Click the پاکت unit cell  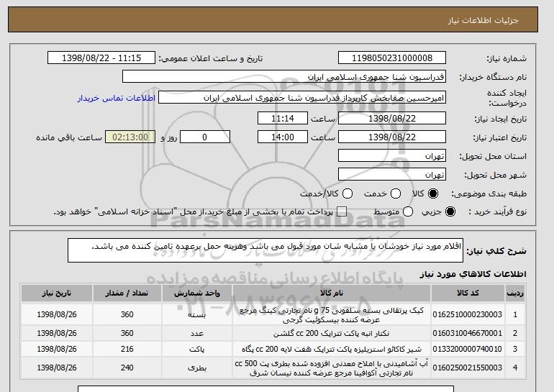[x=197, y=349]
